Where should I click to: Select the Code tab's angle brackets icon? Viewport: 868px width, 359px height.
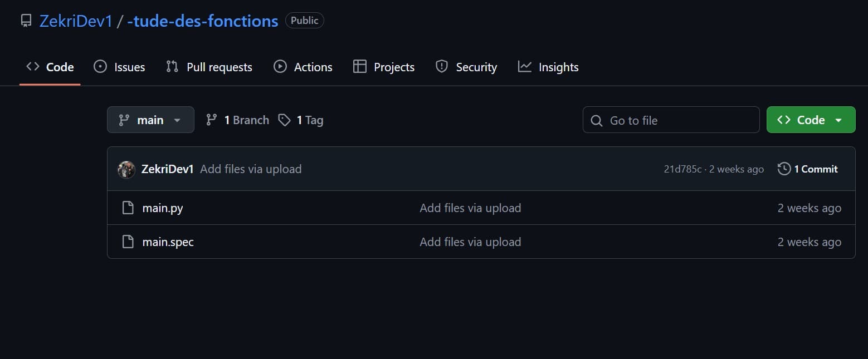[x=32, y=66]
